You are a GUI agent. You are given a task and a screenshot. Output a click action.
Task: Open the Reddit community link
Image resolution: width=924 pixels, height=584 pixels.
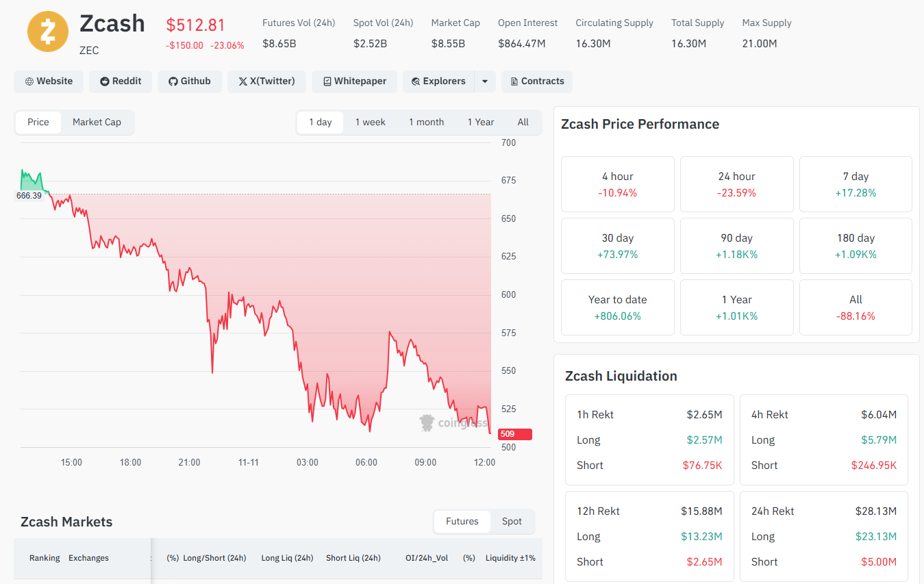click(x=121, y=81)
